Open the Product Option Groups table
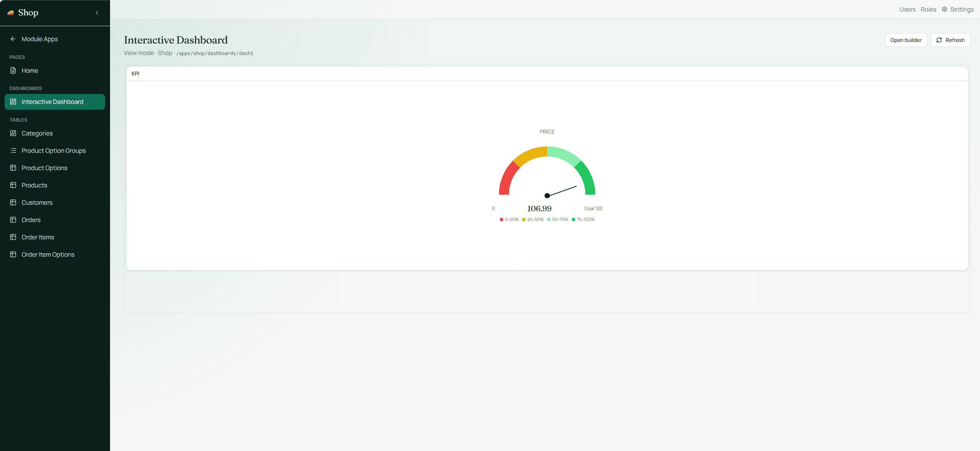980x451 pixels. tap(55, 150)
